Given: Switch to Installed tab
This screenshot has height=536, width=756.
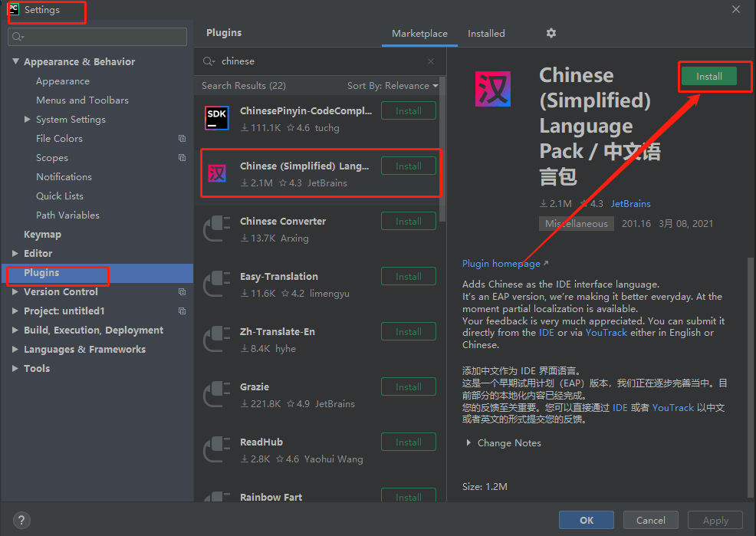Looking at the screenshot, I should 486,33.
